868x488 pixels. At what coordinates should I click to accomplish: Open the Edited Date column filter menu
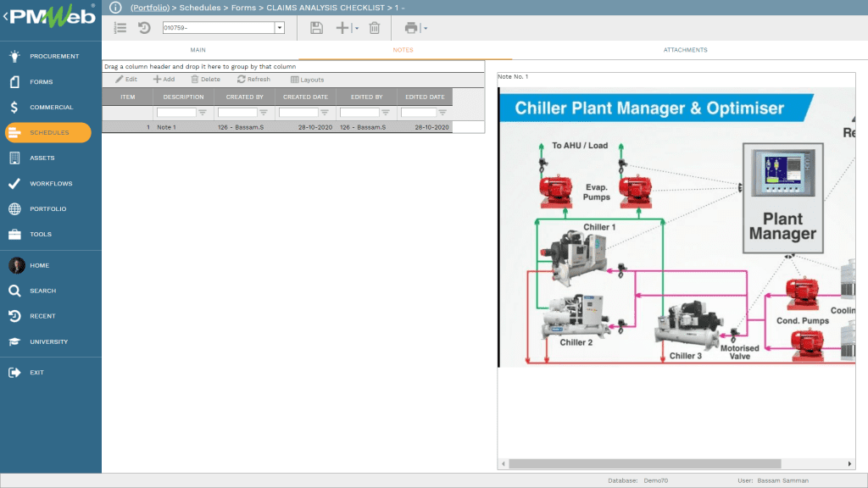tap(442, 113)
